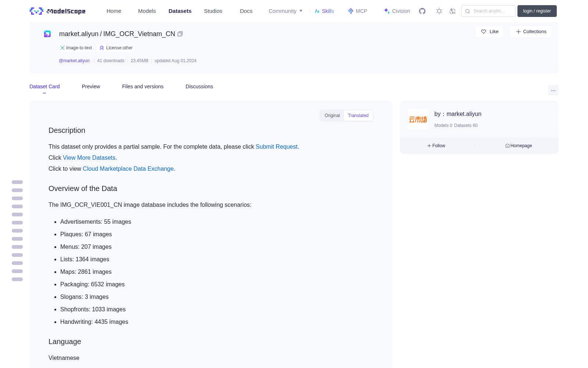Click the dataset avatar icon
The image size is (588, 368).
tap(47, 34)
